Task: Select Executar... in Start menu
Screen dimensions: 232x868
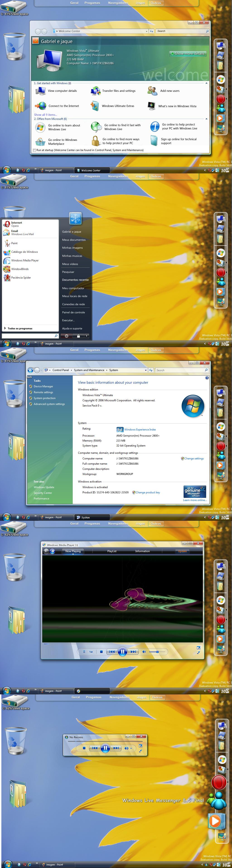Action: [x=68, y=320]
